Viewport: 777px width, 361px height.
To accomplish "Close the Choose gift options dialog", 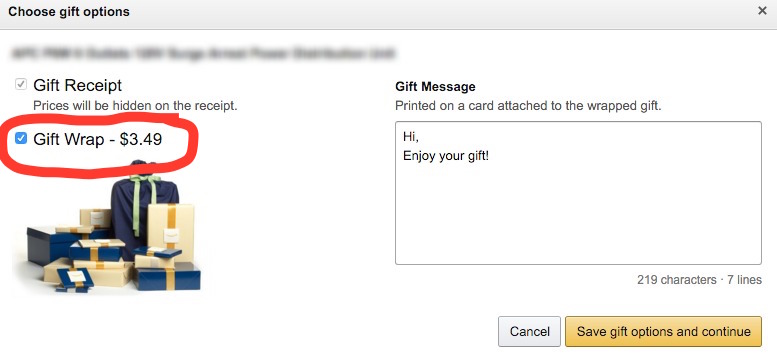I will [x=762, y=11].
